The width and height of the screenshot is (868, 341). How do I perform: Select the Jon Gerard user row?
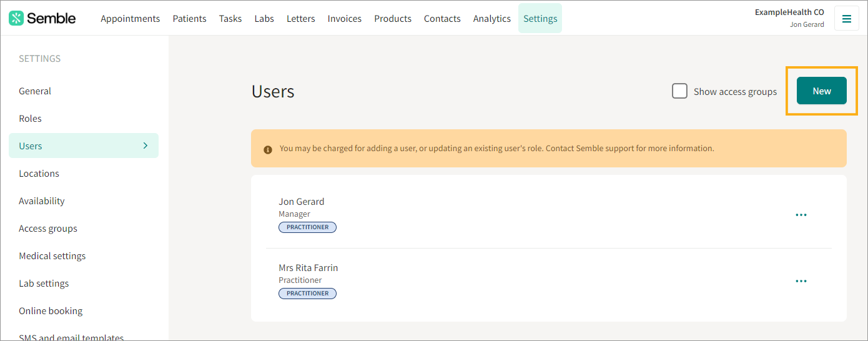(x=549, y=215)
